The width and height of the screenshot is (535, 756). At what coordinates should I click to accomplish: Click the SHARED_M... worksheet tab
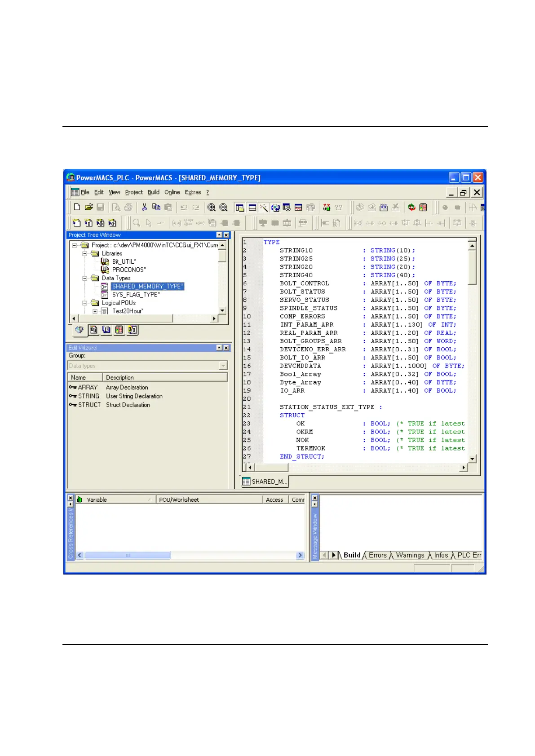pyautogui.click(x=265, y=482)
